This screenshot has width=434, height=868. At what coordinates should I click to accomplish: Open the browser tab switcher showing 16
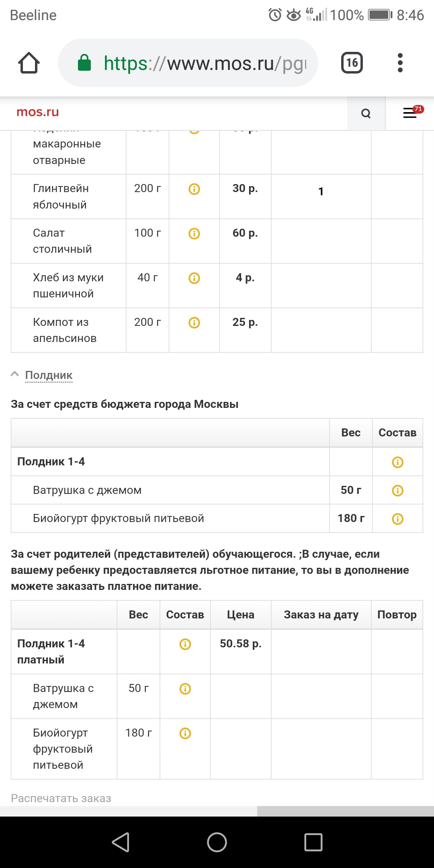[352, 63]
